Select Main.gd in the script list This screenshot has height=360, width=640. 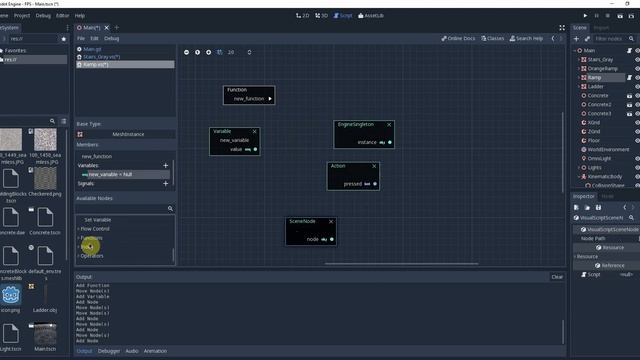pos(125,49)
